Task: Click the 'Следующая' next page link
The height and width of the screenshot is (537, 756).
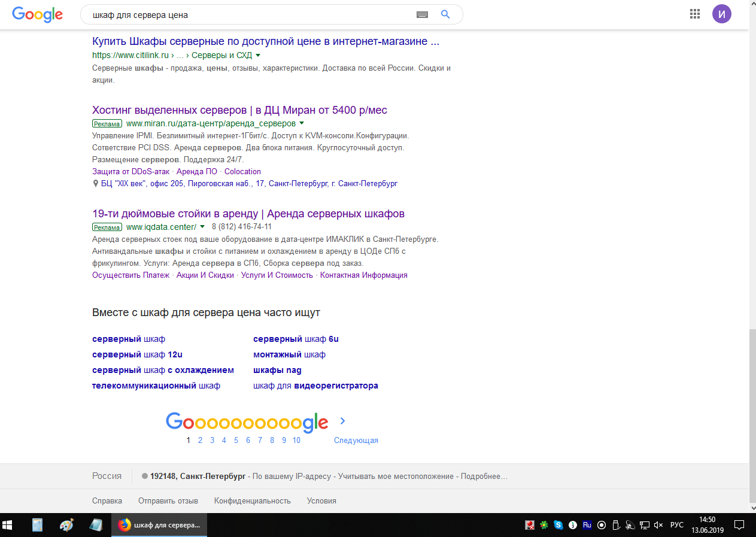Action: (356, 440)
